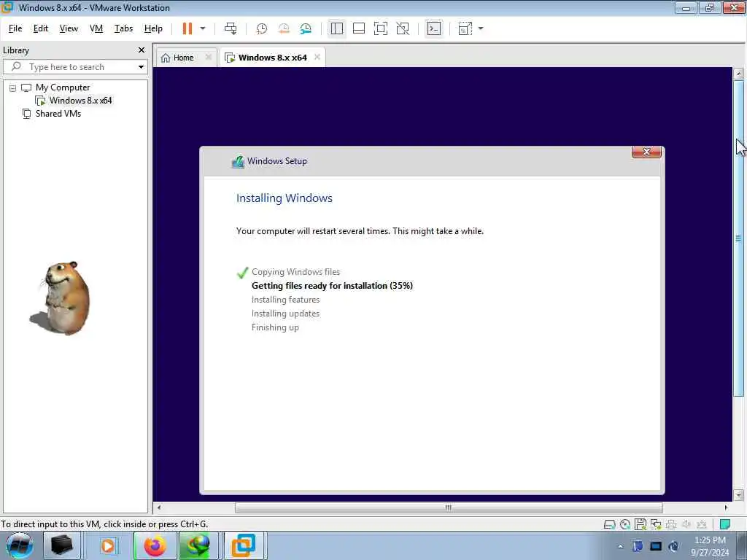The width and height of the screenshot is (747, 560).
Task: Select My Computer in the library
Action: (x=63, y=87)
